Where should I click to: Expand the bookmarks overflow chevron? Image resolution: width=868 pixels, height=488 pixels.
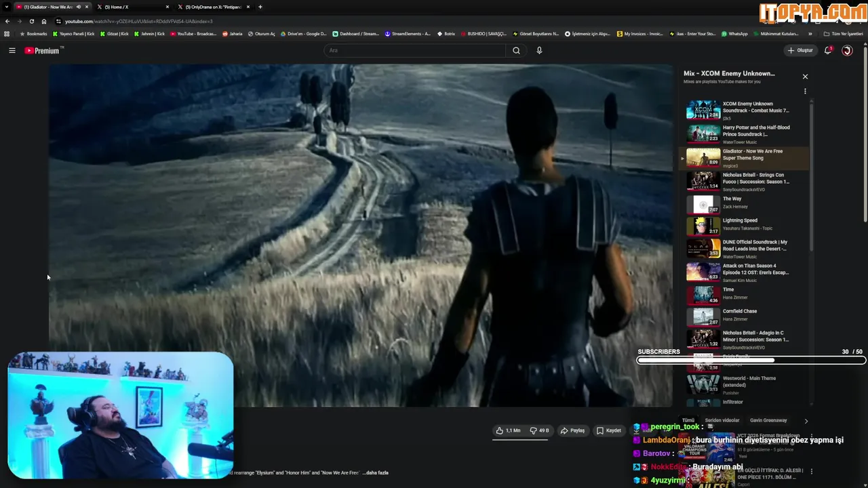coord(810,34)
